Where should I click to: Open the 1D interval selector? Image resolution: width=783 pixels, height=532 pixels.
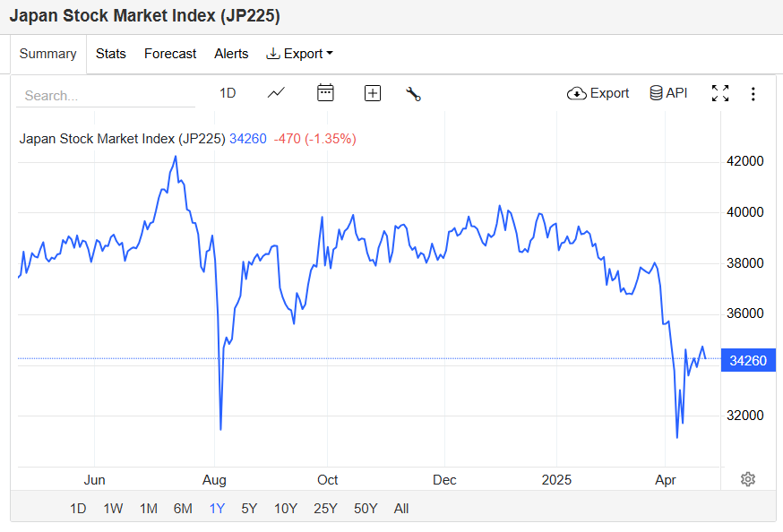pos(228,93)
